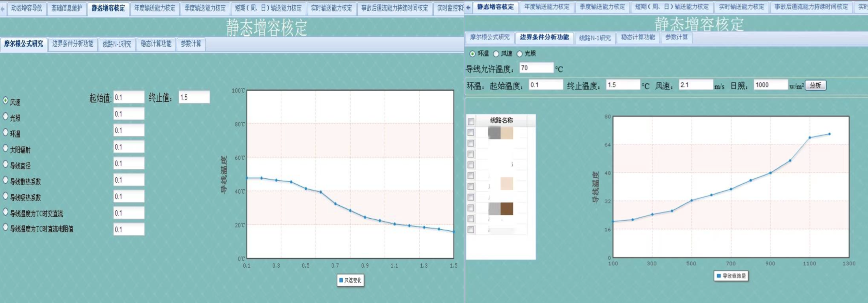Open the 基础信息维护 tab
This screenshot has height=303, width=868.
(67, 8)
